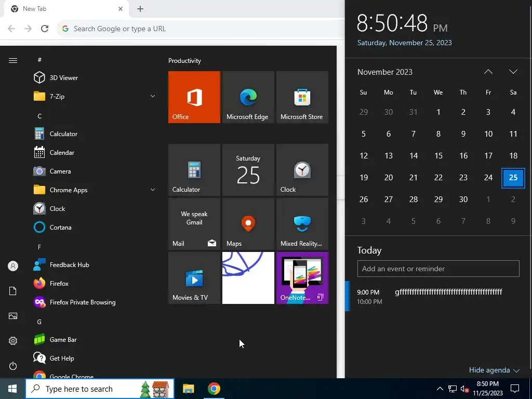The image size is (532, 399).
Task: Open Pictures from Start sidebar
Action: click(13, 316)
